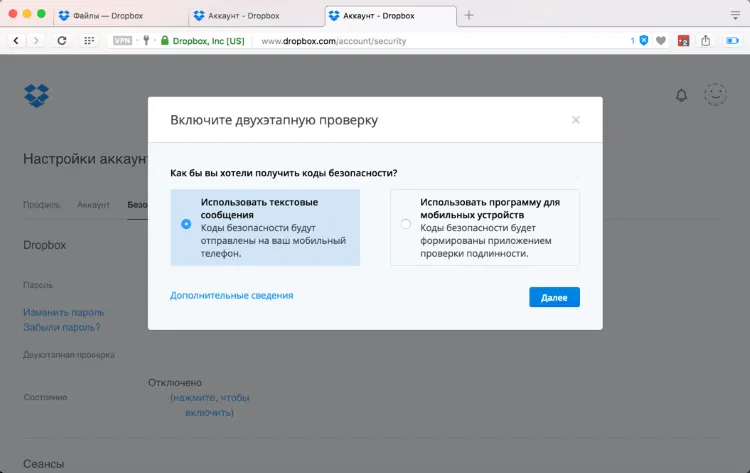Click the battery saver icon
This screenshot has width=750, height=473.
[x=732, y=41]
